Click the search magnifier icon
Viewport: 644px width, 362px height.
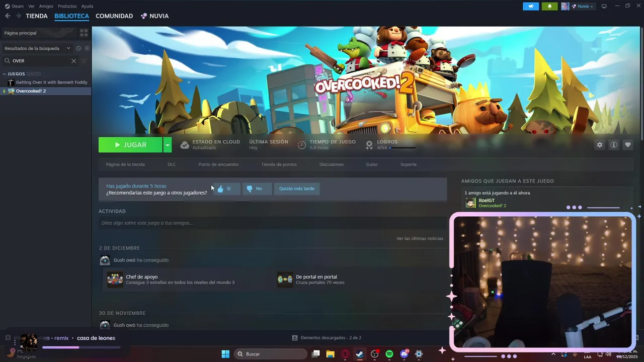coord(8,61)
